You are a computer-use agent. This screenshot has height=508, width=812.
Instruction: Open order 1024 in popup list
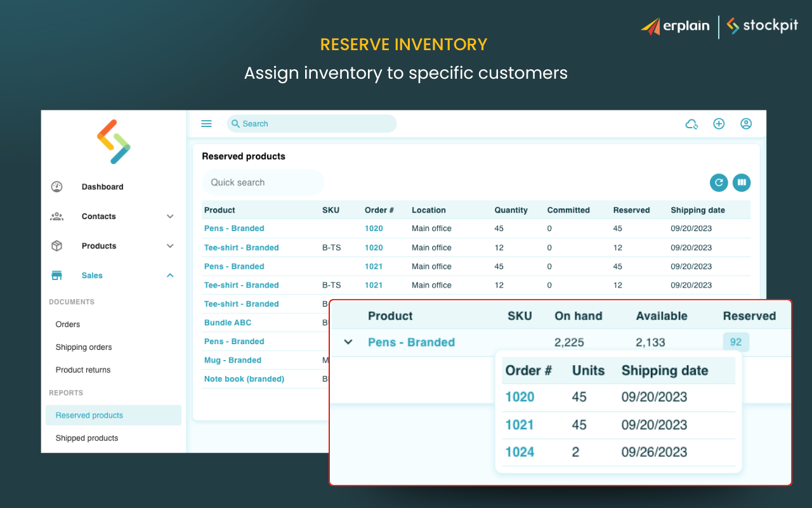[520, 452]
